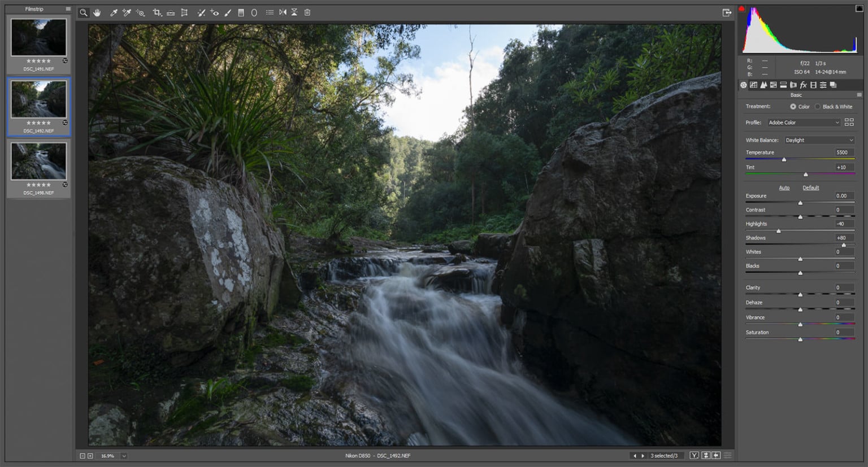Open the Filmstrip panel menu

point(67,8)
